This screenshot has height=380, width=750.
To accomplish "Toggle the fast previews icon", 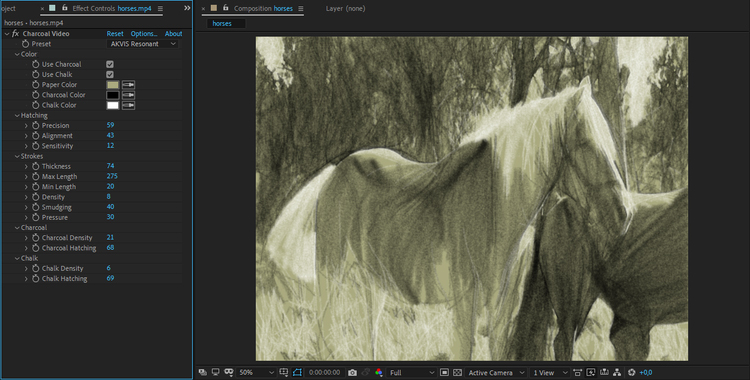I will (x=591, y=372).
